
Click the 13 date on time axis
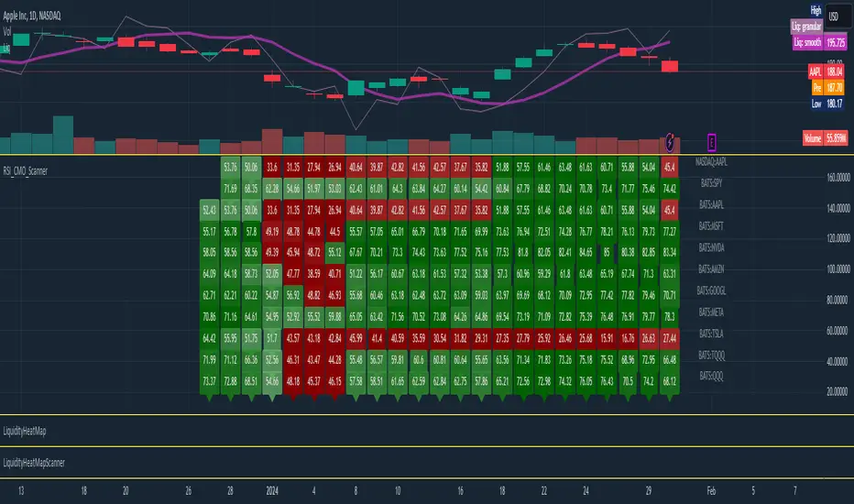21,491
